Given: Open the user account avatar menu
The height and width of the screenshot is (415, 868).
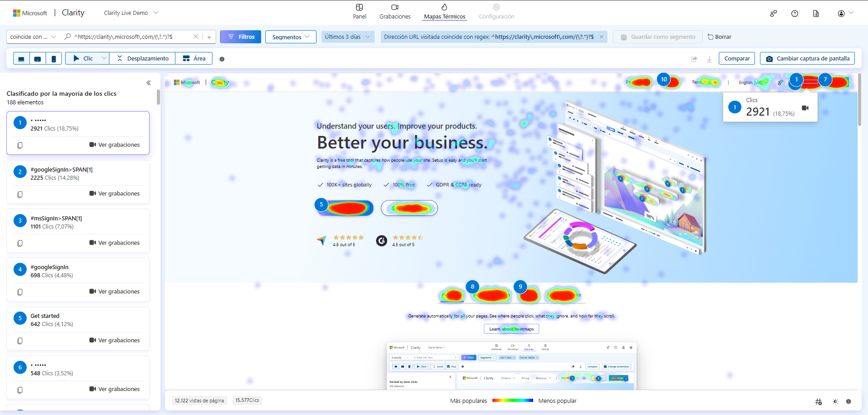Looking at the screenshot, I should 845,14.
